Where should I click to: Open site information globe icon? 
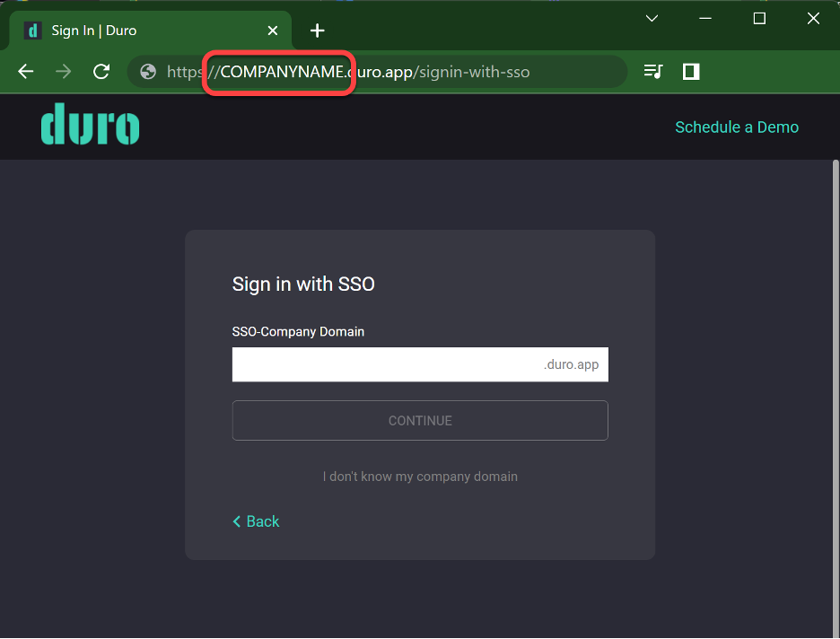[148, 71]
